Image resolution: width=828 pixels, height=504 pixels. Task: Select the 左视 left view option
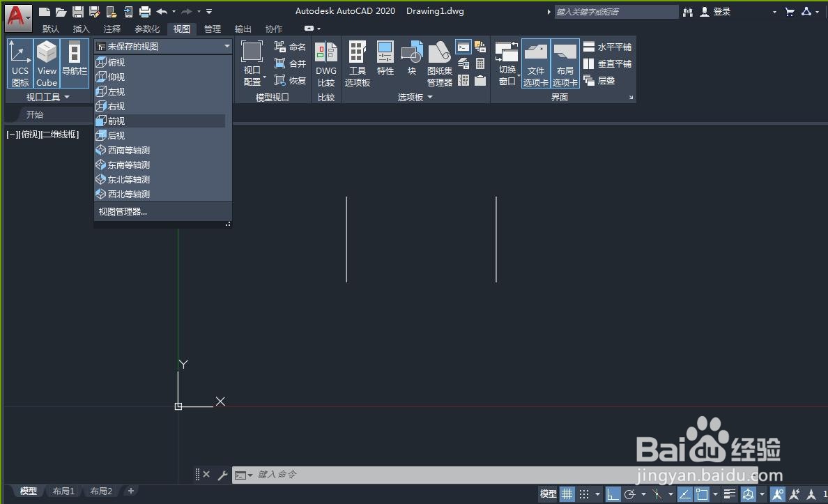pos(160,91)
